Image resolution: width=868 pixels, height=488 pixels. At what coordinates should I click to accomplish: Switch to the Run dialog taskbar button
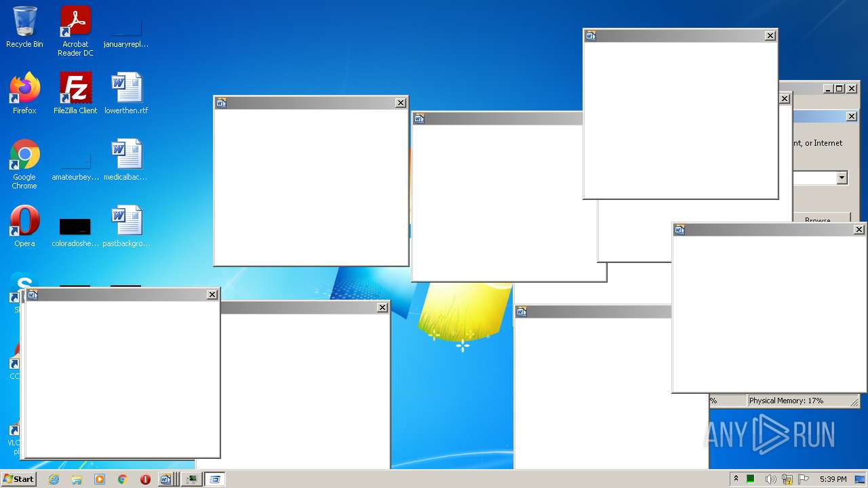(215, 479)
